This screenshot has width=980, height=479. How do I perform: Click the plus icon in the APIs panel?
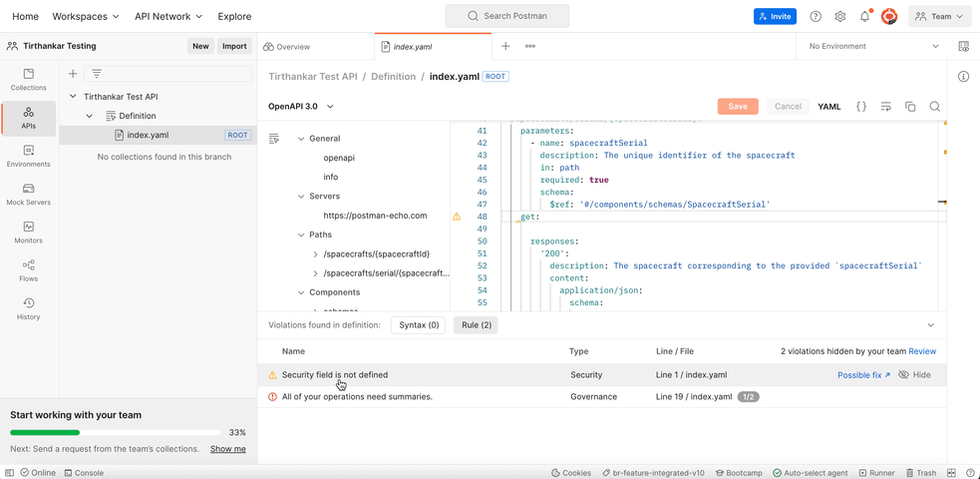(x=73, y=74)
